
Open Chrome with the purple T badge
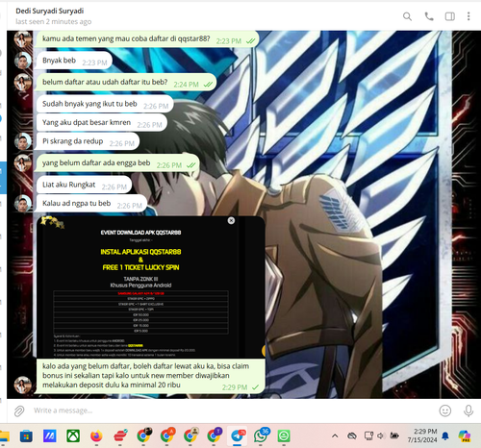point(214,436)
